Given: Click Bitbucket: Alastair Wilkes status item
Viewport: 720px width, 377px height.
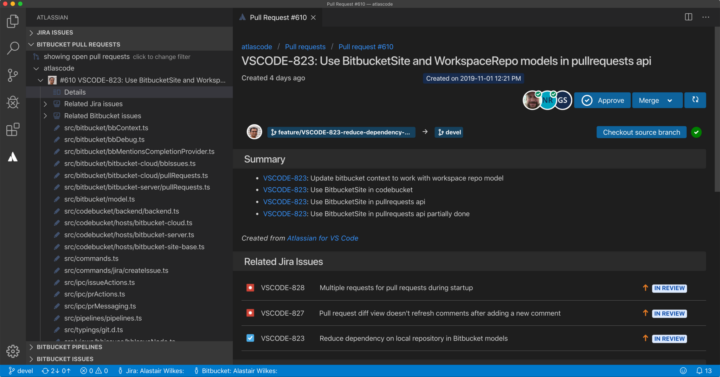Looking at the screenshot, I should [x=236, y=371].
